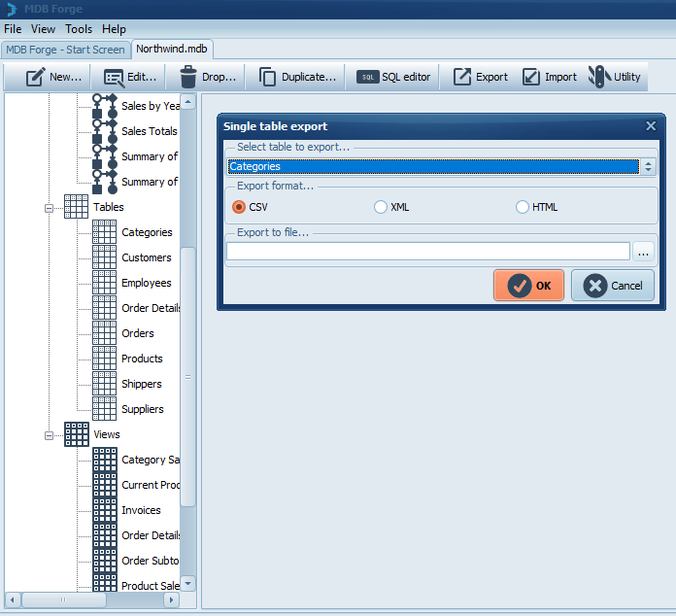
Task: Select the HTML export format
Action: (523, 207)
